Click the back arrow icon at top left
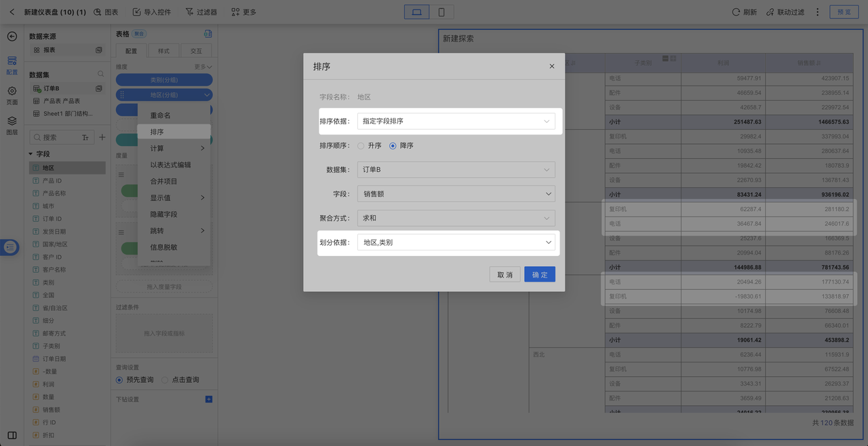868x446 pixels. pyautogui.click(x=12, y=12)
